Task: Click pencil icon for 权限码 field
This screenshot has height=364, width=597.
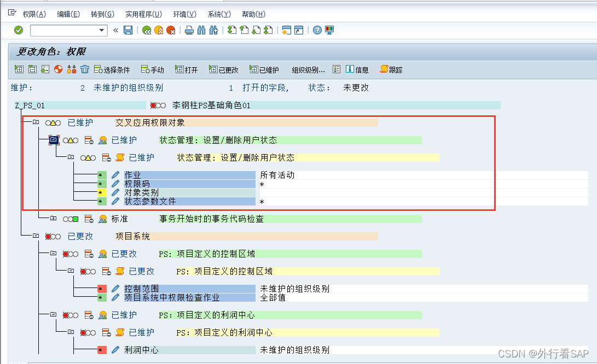Action: pyautogui.click(x=115, y=184)
